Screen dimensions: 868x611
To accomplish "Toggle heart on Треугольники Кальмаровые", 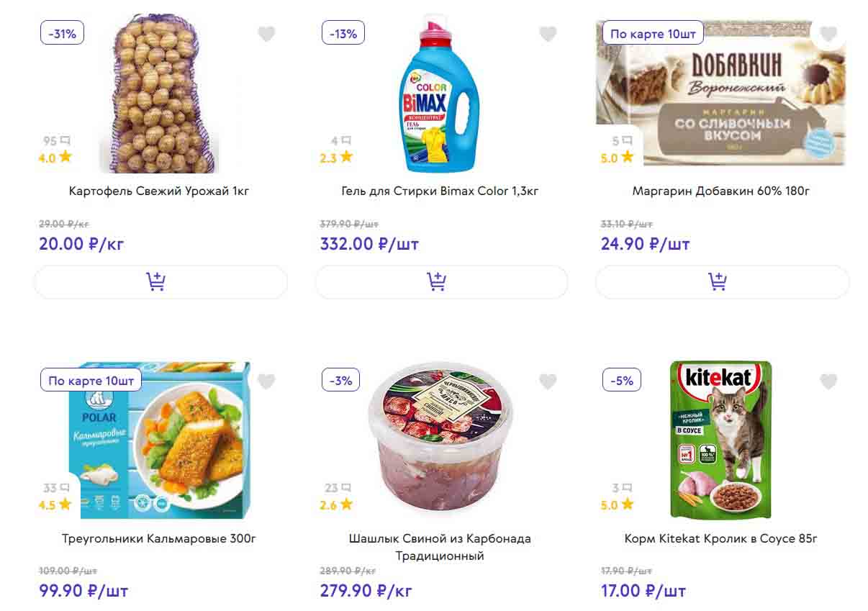I will [266, 381].
